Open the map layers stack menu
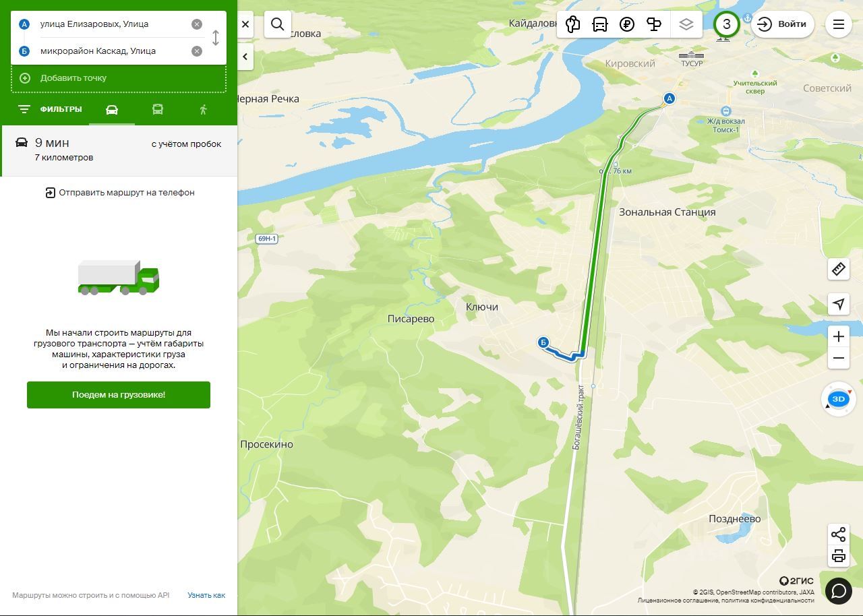Screen dimensions: 863x616 click(686, 24)
